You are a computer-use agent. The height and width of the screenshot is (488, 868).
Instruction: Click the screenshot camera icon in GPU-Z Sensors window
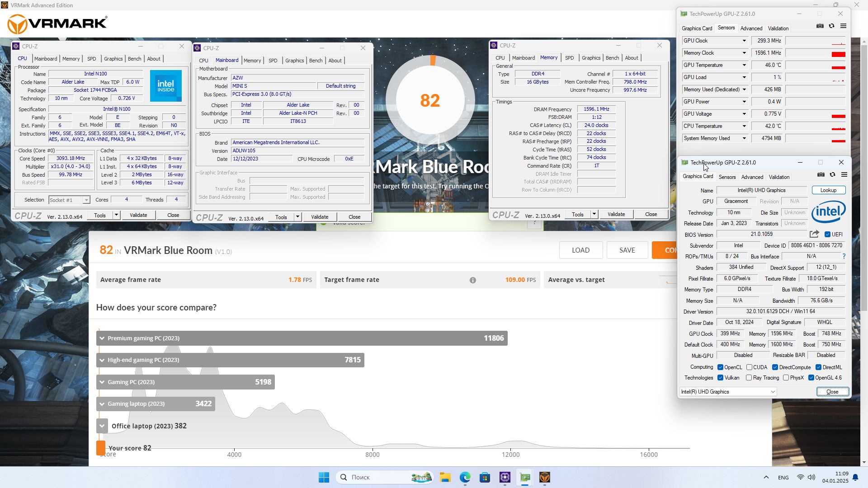click(x=820, y=26)
